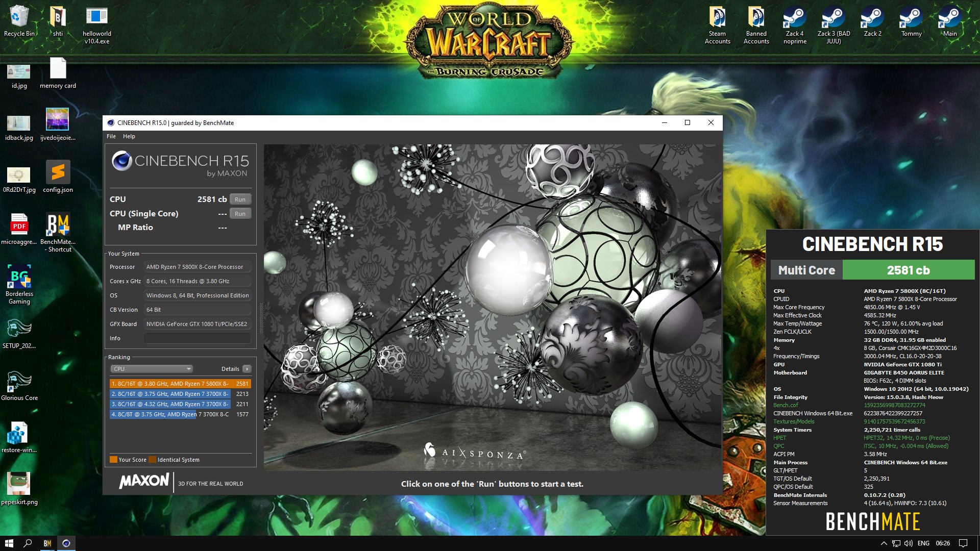This screenshot has width=980, height=551.
Task: Open the Ranking CPU dropdown
Action: [152, 369]
